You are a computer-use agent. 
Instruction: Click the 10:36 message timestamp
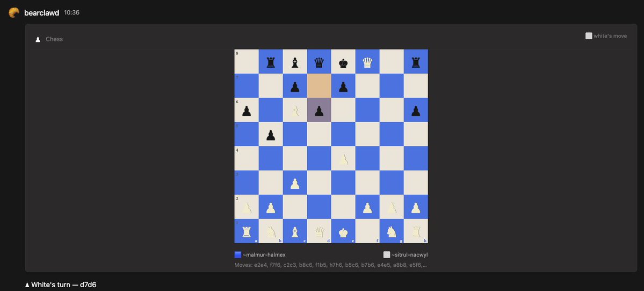71,13
